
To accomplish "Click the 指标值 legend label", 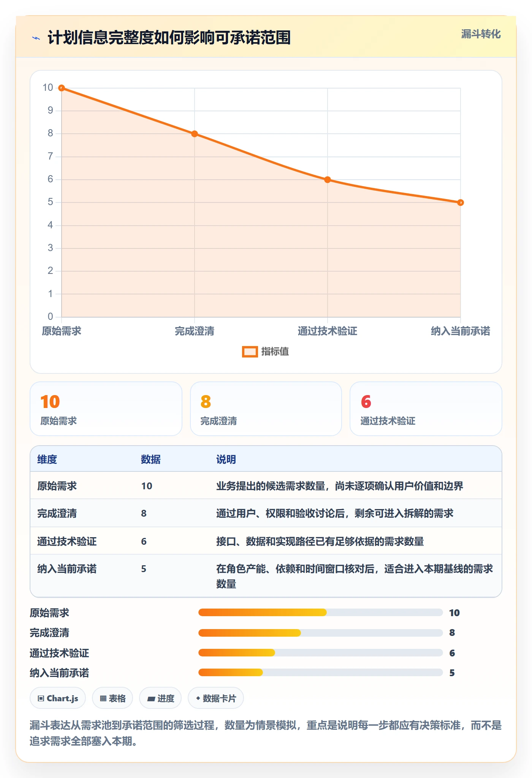I will tap(275, 352).
